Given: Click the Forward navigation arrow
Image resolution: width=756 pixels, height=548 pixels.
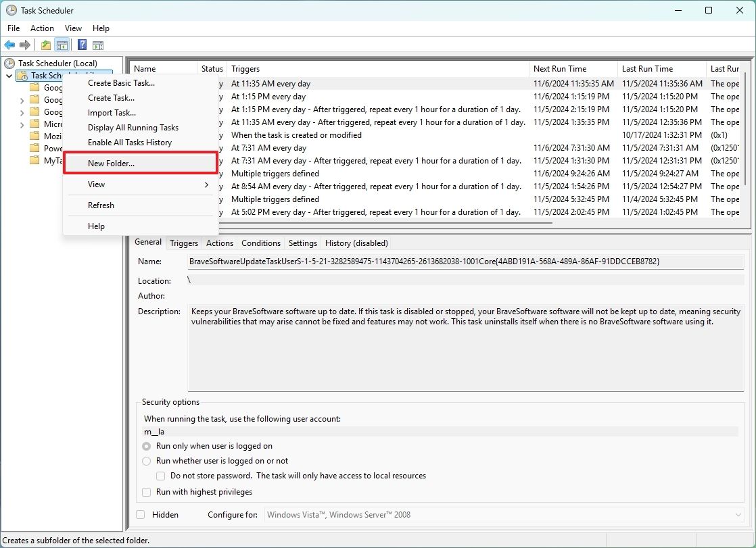Looking at the screenshot, I should click(x=26, y=45).
